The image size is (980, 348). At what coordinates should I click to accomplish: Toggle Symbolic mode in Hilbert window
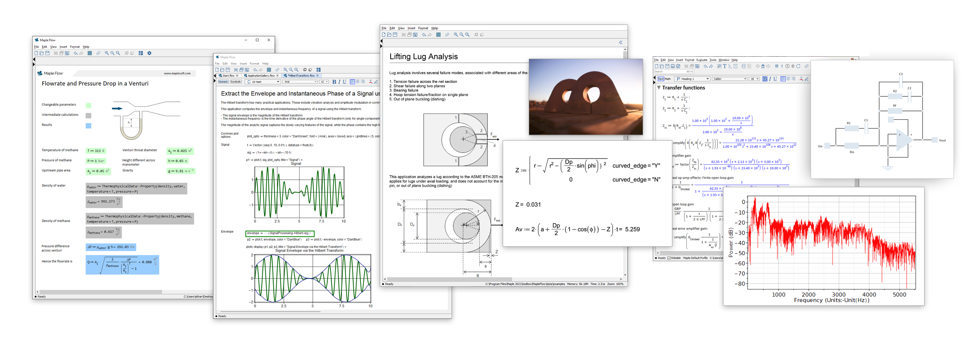click(x=236, y=82)
